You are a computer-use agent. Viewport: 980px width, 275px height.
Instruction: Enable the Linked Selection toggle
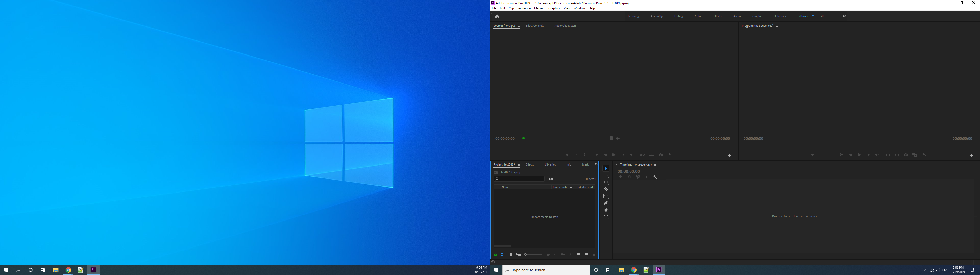tap(638, 177)
